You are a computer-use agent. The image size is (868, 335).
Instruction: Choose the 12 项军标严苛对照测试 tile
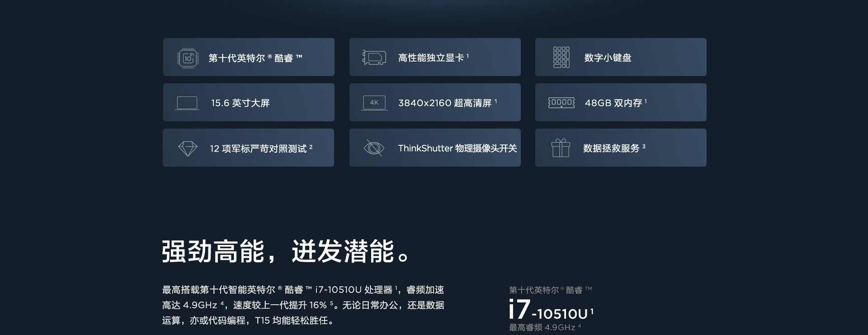click(248, 148)
